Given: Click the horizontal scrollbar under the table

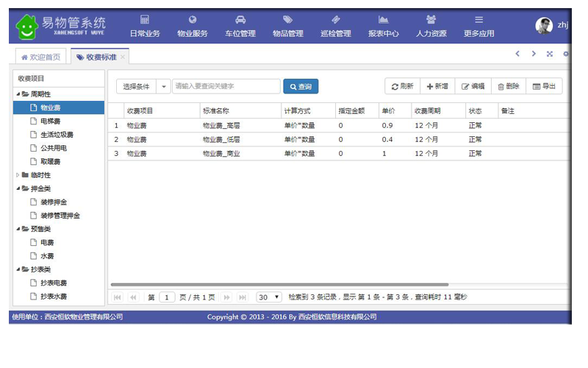Looking at the screenshot, I should (279, 284).
